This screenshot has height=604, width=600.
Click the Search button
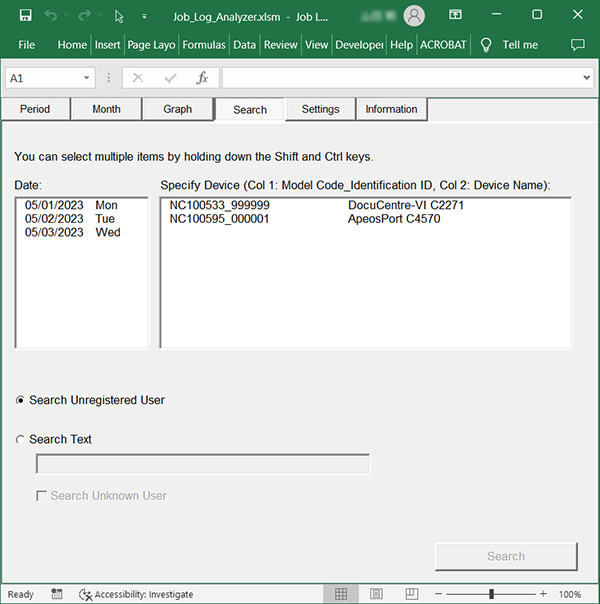coord(506,556)
